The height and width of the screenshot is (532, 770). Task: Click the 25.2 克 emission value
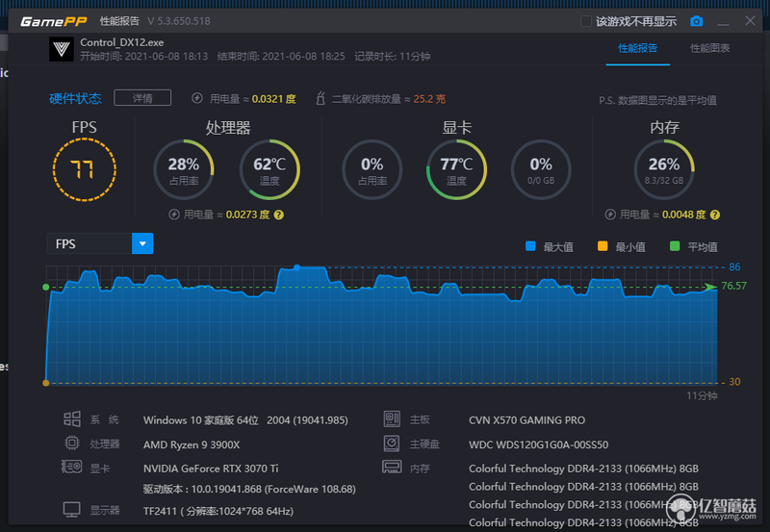[429, 99]
